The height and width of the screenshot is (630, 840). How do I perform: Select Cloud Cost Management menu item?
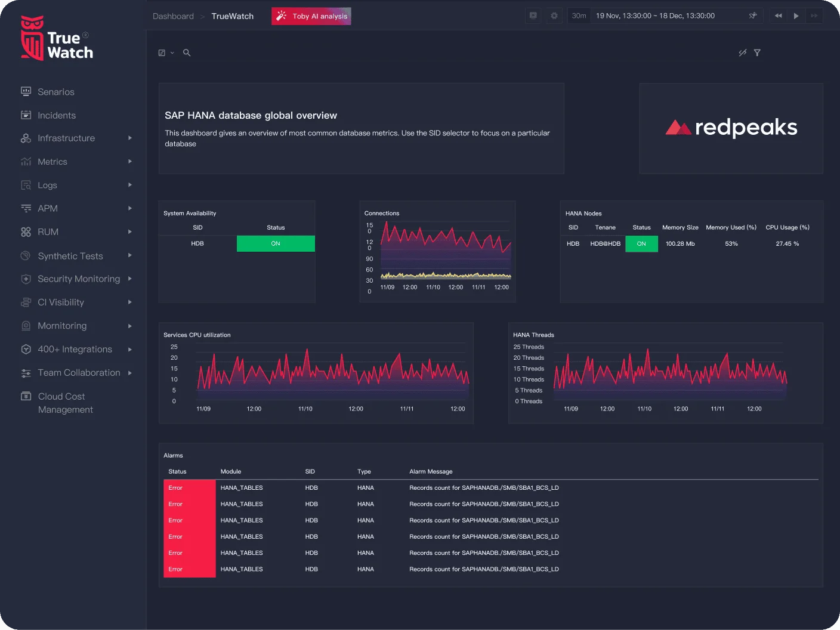tap(65, 403)
